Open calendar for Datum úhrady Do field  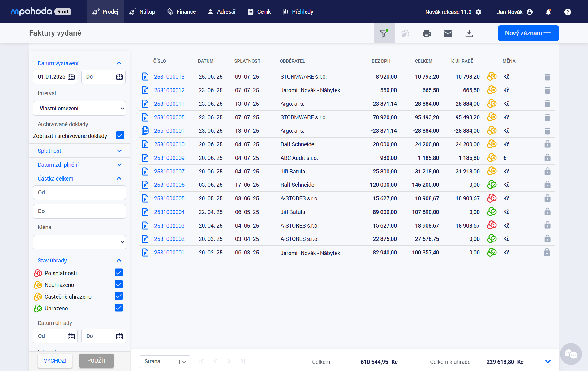click(119, 336)
